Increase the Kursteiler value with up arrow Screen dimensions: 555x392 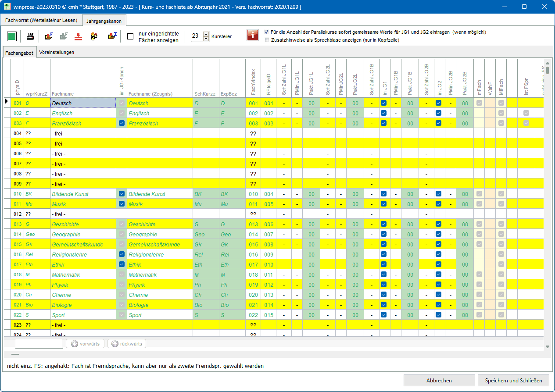[206, 34]
